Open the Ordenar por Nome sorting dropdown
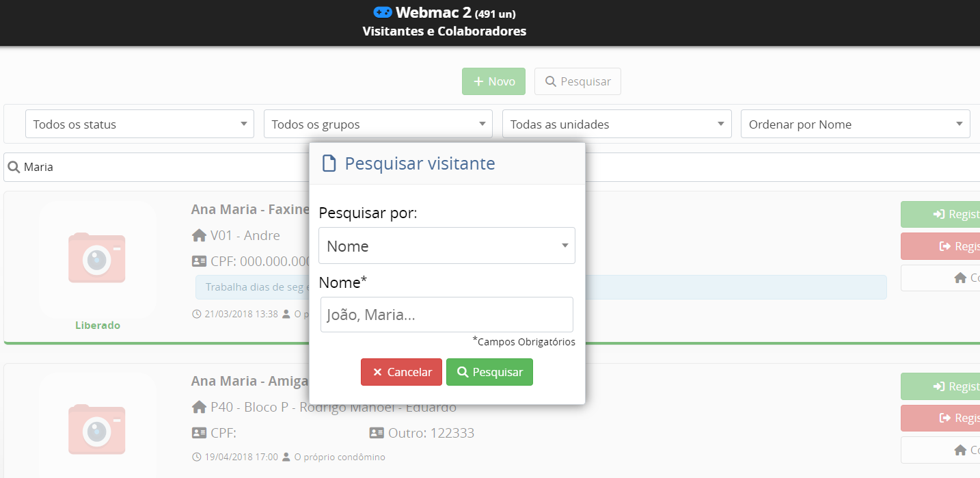This screenshot has height=478, width=980. pyautogui.click(x=855, y=124)
